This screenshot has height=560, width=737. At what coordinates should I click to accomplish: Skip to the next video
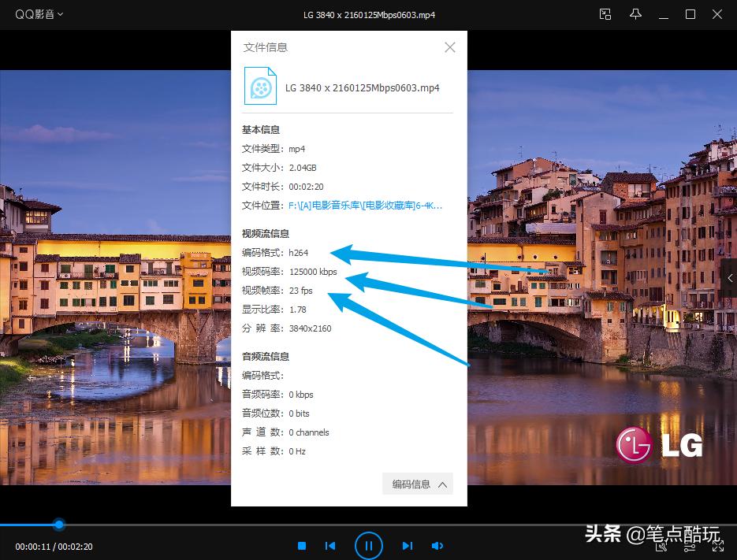(x=408, y=546)
